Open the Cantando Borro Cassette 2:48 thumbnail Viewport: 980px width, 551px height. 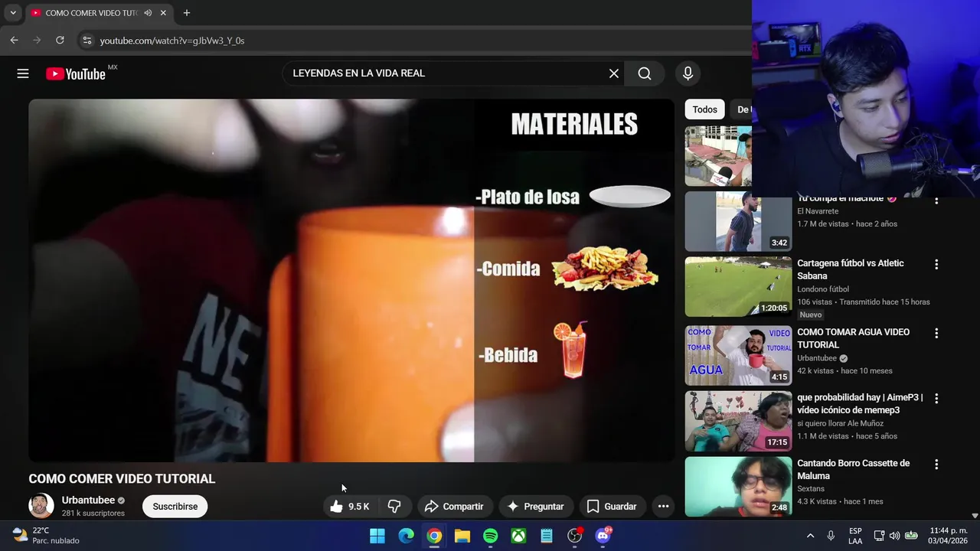(x=738, y=487)
